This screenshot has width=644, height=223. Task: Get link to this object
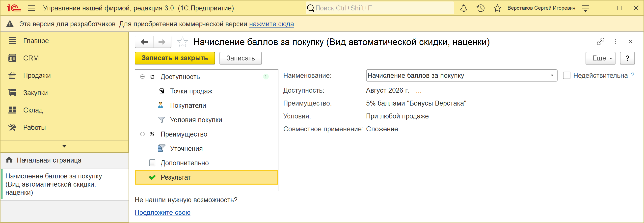[x=600, y=41]
